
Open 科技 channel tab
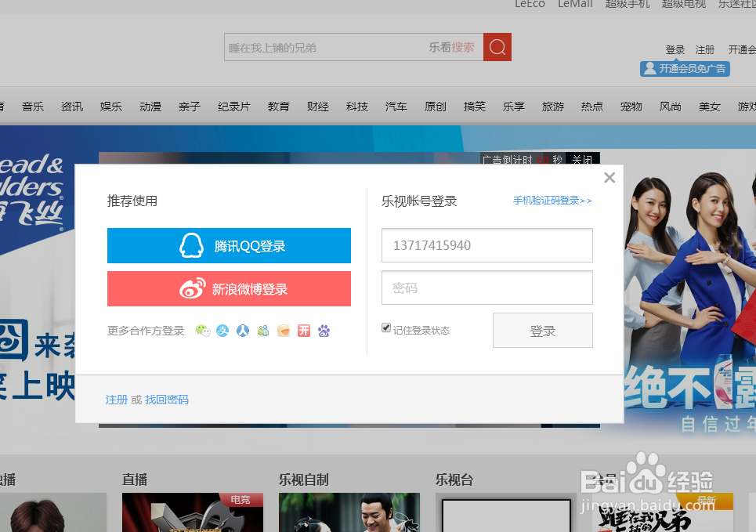(356, 107)
